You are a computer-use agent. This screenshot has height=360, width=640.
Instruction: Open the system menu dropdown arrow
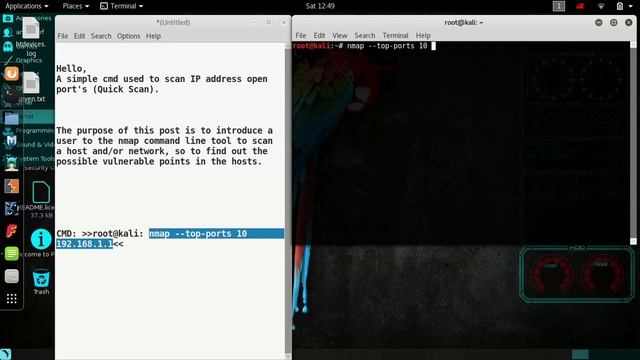pyautogui.click(x=631, y=6)
